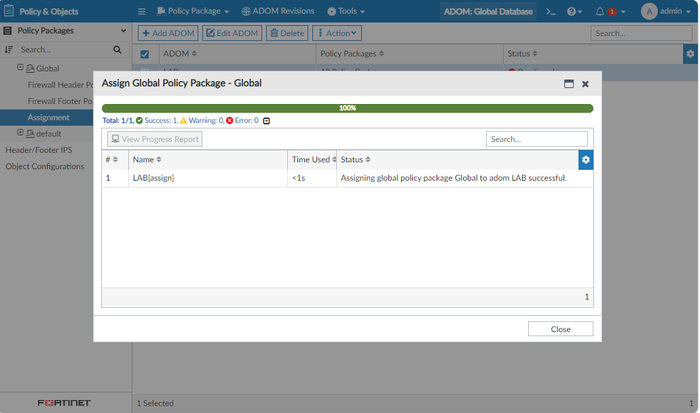Image resolution: width=700 pixels, height=413 pixels.
Task: Sort by the Policy Packages column
Action: [x=352, y=54]
